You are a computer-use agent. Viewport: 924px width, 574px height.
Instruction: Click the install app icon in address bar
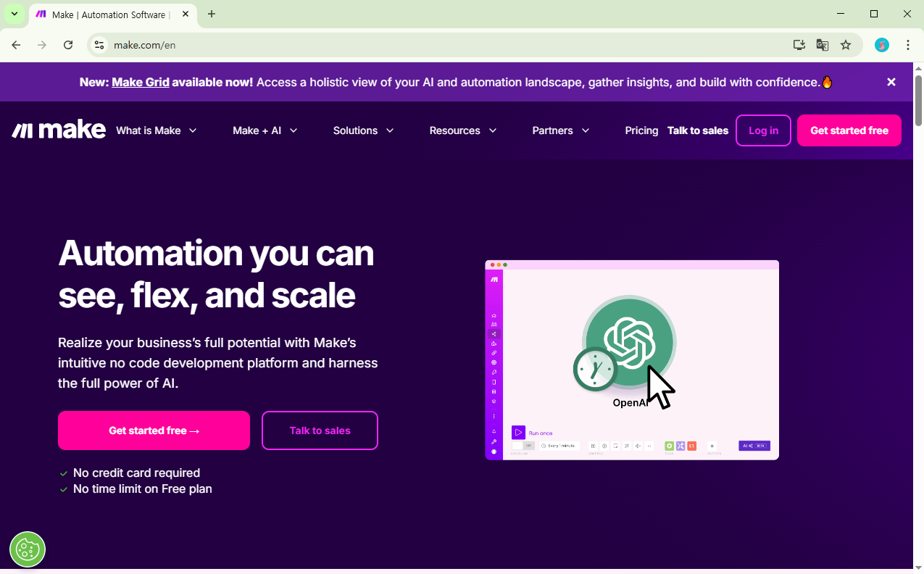click(799, 45)
